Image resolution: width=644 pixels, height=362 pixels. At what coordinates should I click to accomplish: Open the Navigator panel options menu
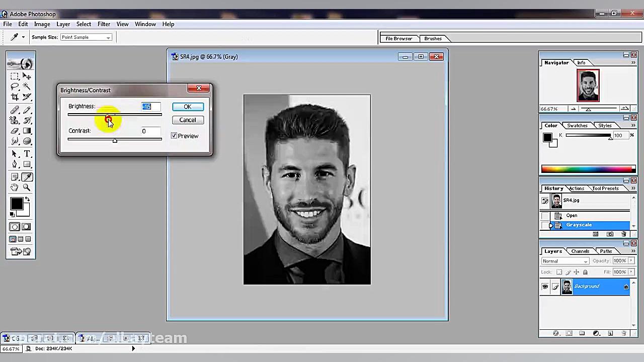point(633,63)
